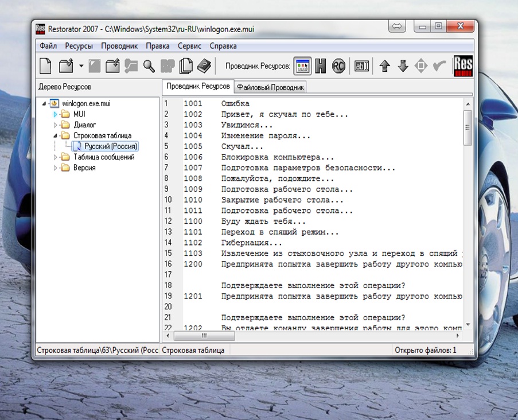Click the magnifying glass Find icon
The image size is (518, 420).
point(149,66)
